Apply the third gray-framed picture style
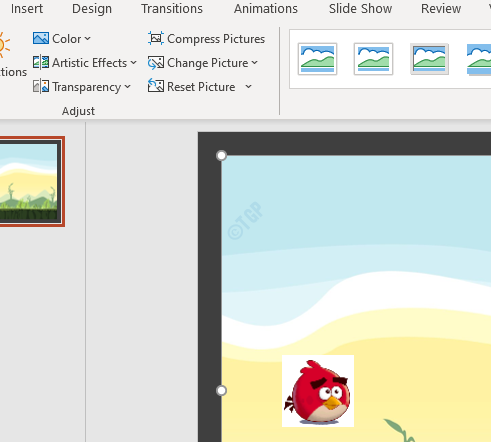 point(429,59)
